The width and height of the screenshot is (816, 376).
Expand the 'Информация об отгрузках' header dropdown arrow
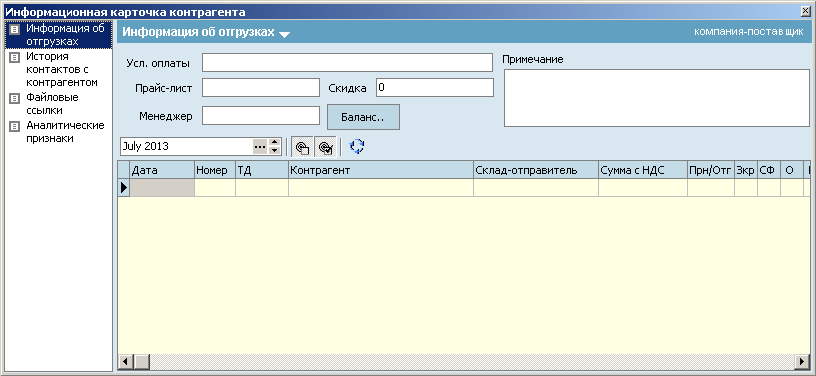(284, 34)
